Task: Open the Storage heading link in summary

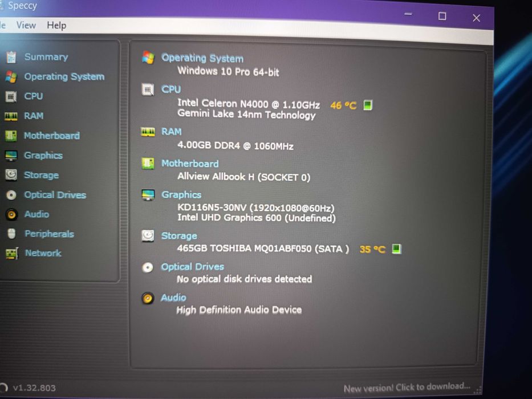Action: (179, 236)
